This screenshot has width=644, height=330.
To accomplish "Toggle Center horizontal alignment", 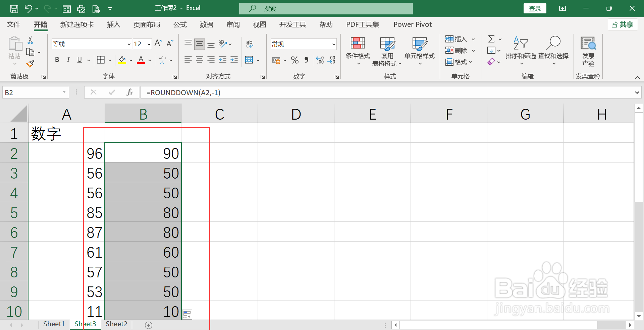I will (x=200, y=60).
